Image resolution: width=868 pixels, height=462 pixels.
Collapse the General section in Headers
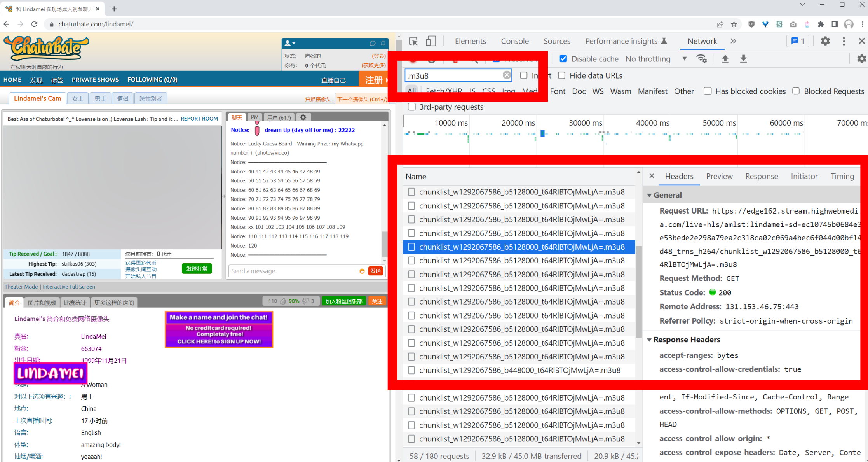pyautogui.click(x=650, y=195)
